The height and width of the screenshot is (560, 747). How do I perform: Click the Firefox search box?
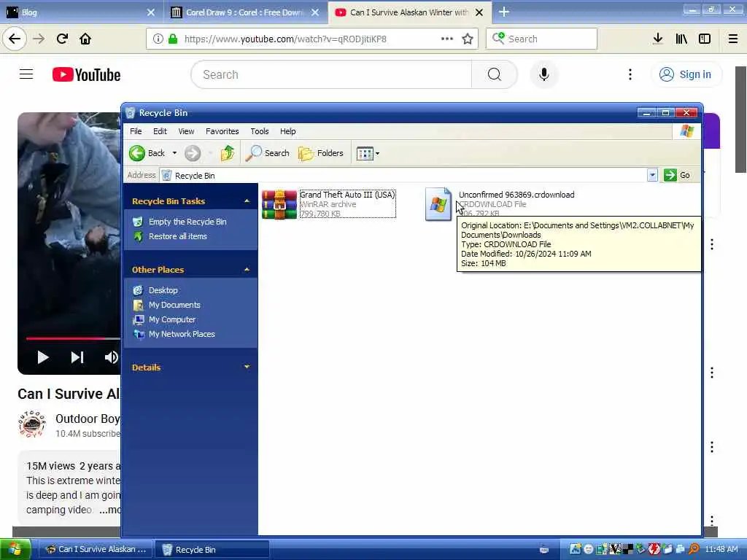pyautogui.click(x=542, y=39)
